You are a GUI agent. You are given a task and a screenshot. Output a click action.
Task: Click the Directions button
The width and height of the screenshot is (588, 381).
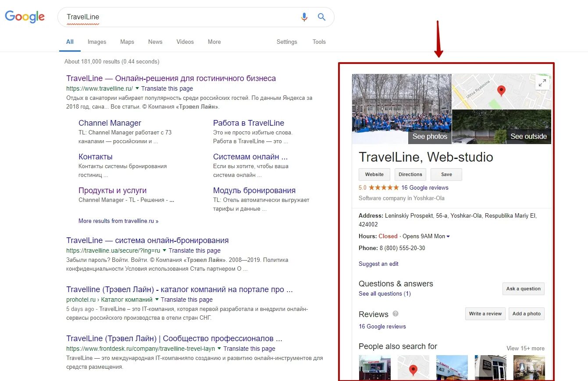(410, 174)
